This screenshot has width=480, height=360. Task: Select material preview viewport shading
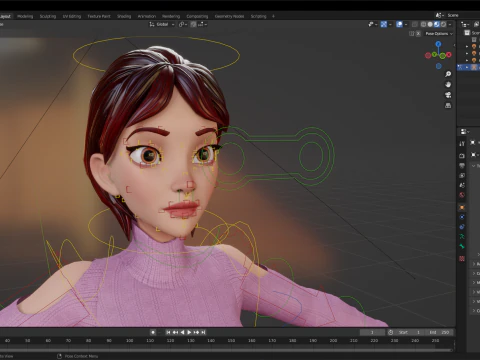pyautogui.click(x=437, y=24)
